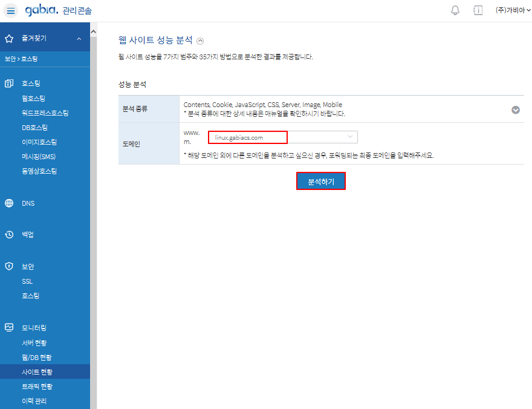Click the 분석 종류 row label
The image size is (532, 409).
point(135,109)
